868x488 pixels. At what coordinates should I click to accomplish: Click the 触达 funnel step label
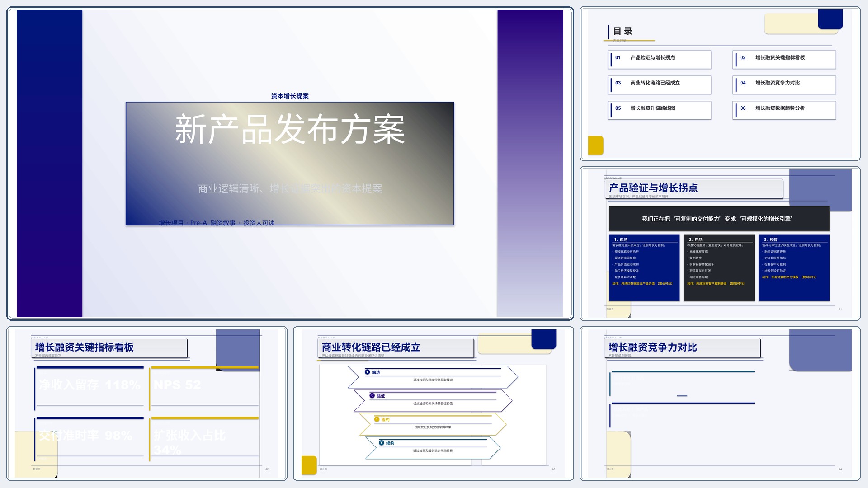point(376,372)
